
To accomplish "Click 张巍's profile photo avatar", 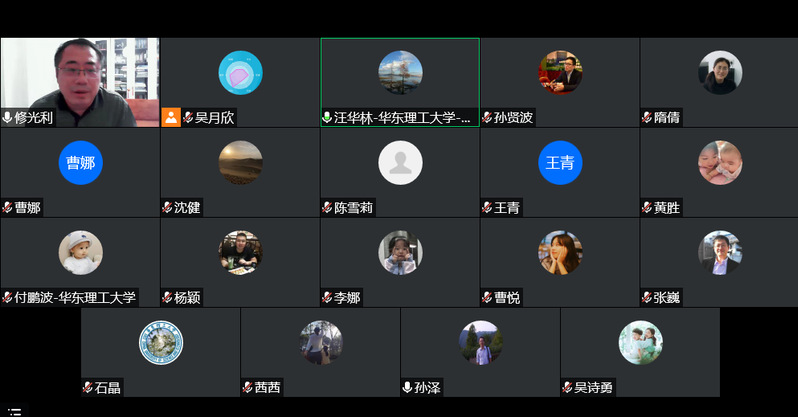I will tap(720, 253).
